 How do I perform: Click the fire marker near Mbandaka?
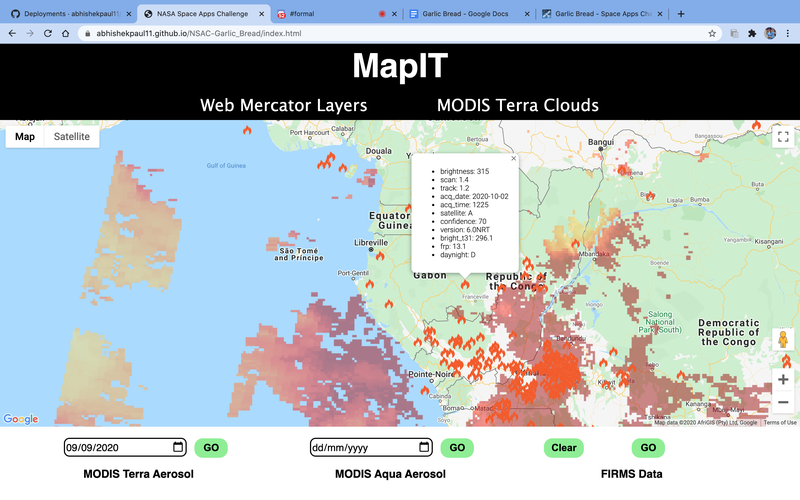pos(575,243)
